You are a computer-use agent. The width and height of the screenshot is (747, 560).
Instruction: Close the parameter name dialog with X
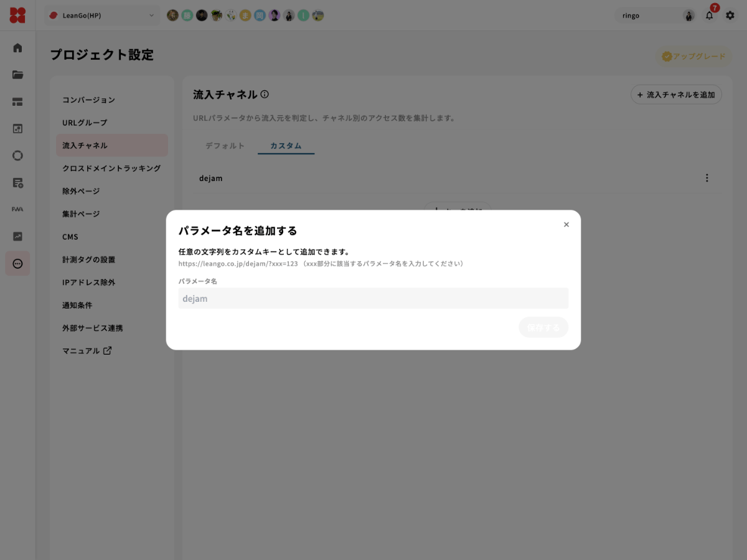click(566, 225)
